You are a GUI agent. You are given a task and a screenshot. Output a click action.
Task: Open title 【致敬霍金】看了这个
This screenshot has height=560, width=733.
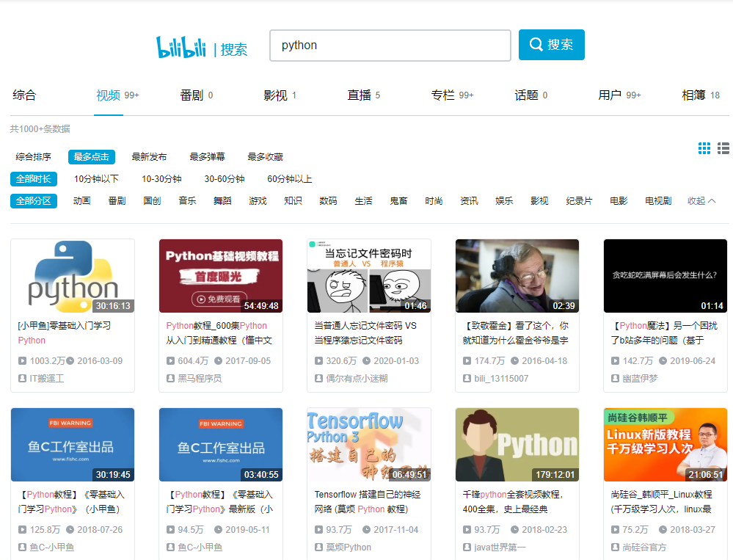tap(516, 332)
